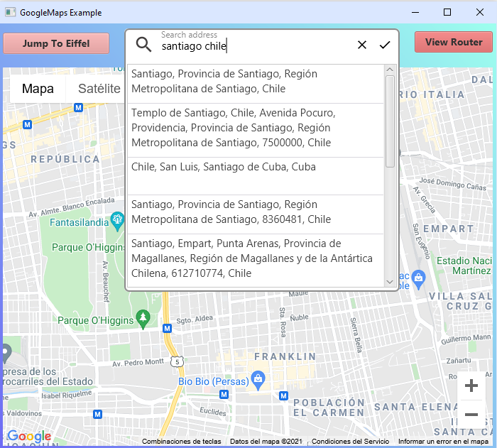Click the Fantasilandia map pin

pos(118,221)
